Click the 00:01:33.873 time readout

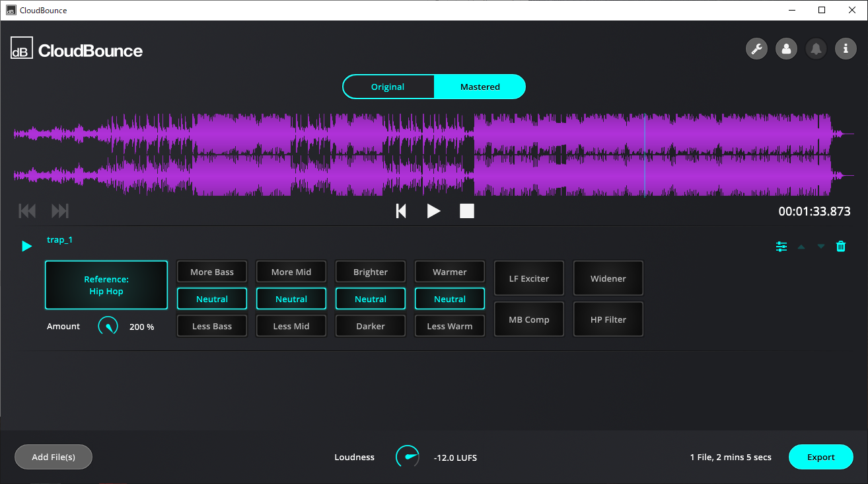click(814, 212)
